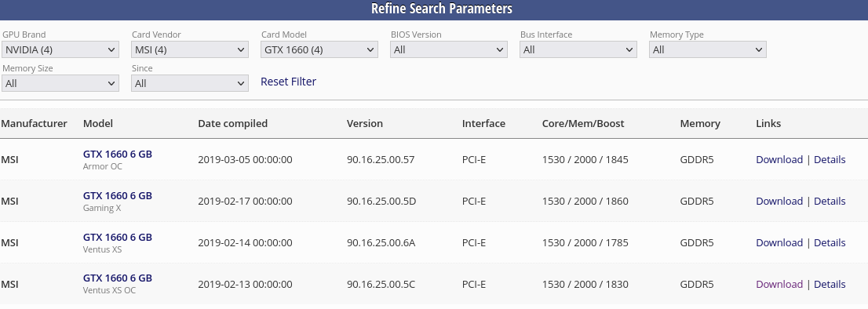The height and width of the screenshot is (309, 868).
Task: Download the Armor OC BIOS
Action: (779, 160)
